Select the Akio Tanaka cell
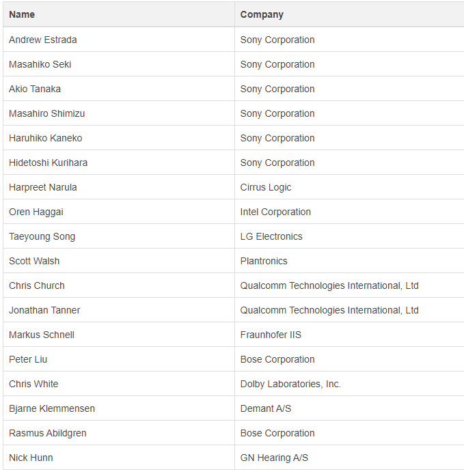The image size is (464, 476). pos(35,89)
